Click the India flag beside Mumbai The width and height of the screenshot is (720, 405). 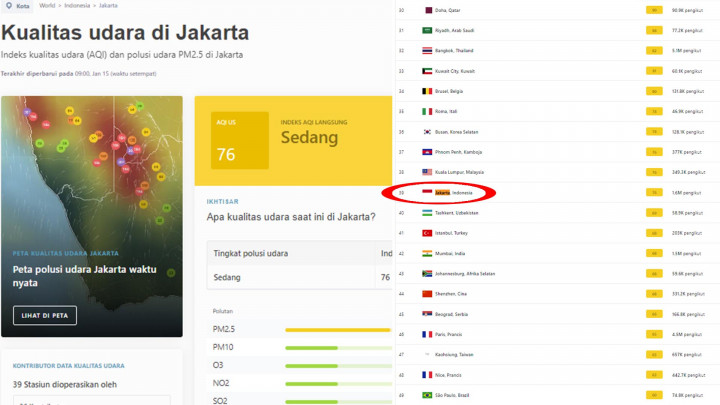click(427, 253)
